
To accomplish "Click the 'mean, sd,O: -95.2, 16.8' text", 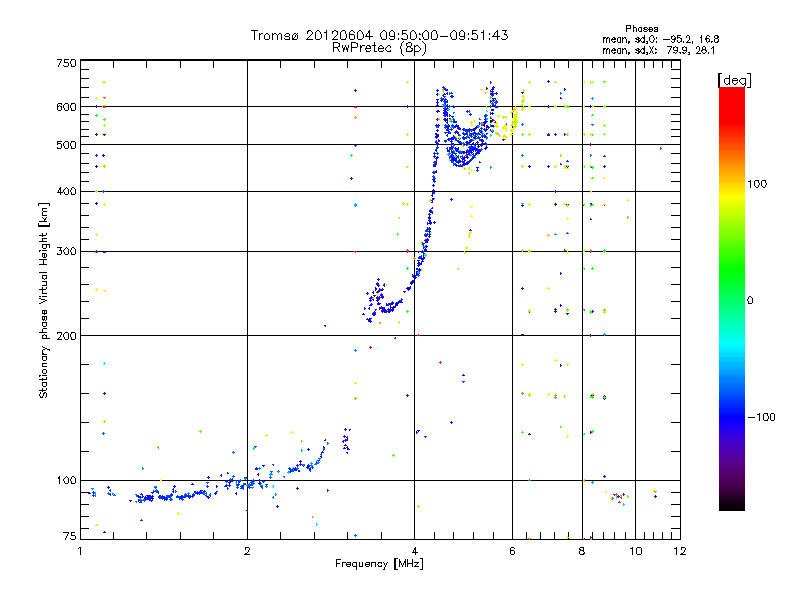I will tap(661, 39).
